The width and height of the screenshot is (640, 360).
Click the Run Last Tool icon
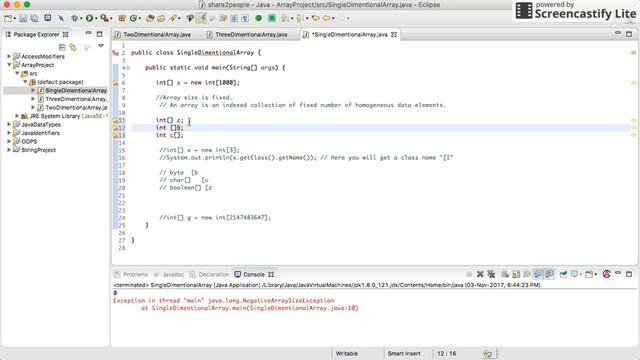pyautogui.click(x=104, y=18)
